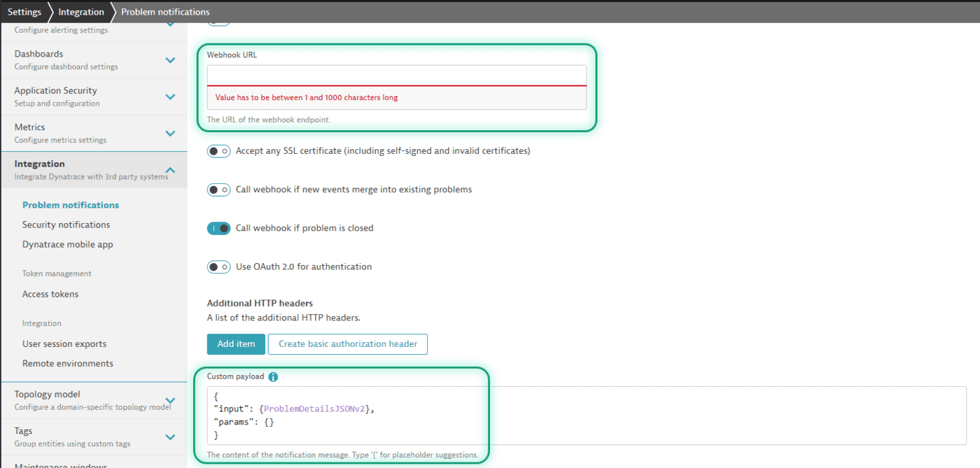Image resolution: width=980 pixels, height=468 pixels.
Task: Click Settings in the breadcrumb bar
Action: tap(24, 11)
